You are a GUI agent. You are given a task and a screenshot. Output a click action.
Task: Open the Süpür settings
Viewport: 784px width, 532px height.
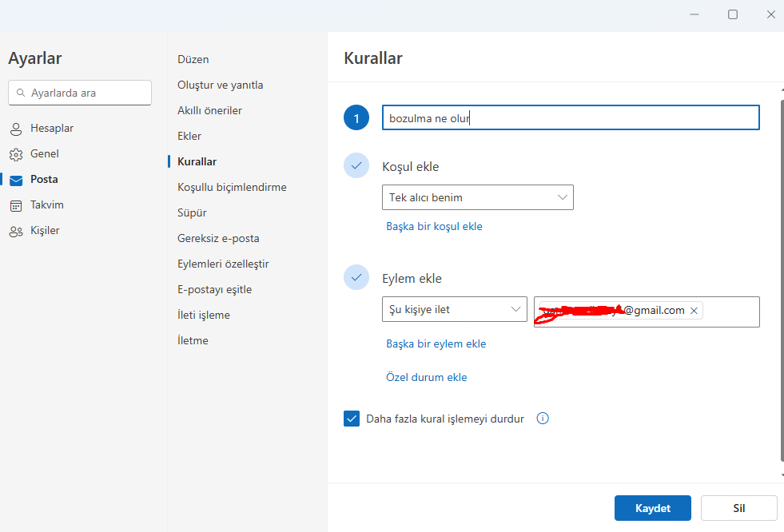point(192,212)
